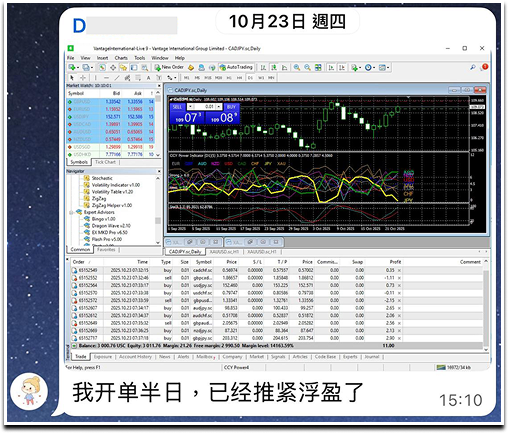
Task: Open the profiles dropdown arrow
Action: point(92,68)
